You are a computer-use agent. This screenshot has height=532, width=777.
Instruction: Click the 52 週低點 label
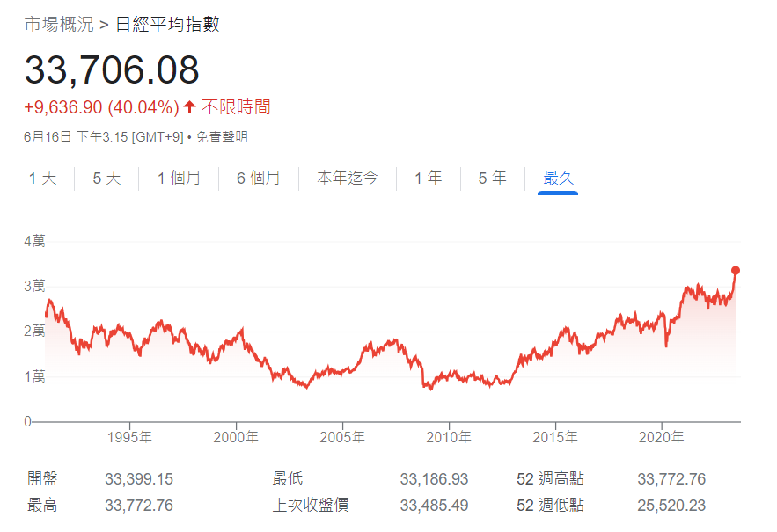(x=550, y=506)
